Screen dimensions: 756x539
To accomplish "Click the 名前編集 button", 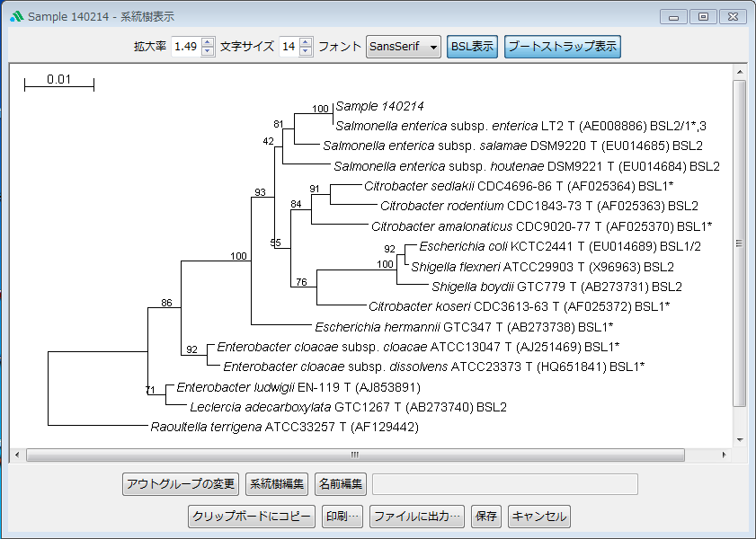I will (x=341, y=484).
